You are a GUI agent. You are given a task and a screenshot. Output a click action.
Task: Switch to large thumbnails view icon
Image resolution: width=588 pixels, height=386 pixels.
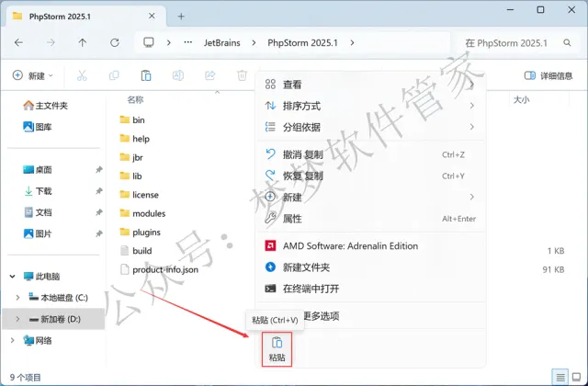[576, 377]
